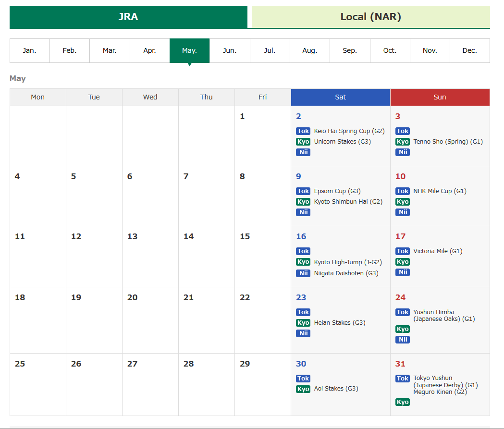504x429 pixels.
Task: Select the Jul. month tab
Action: (x=270, y=51)
